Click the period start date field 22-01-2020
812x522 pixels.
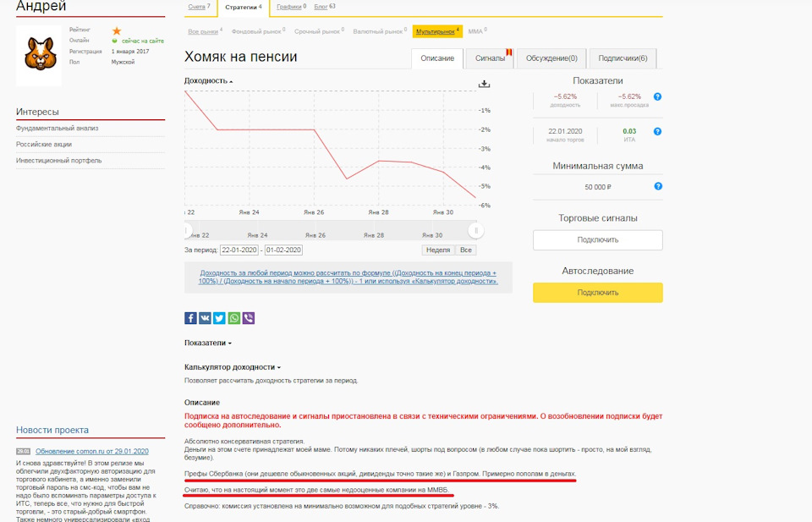click(239, 250)
